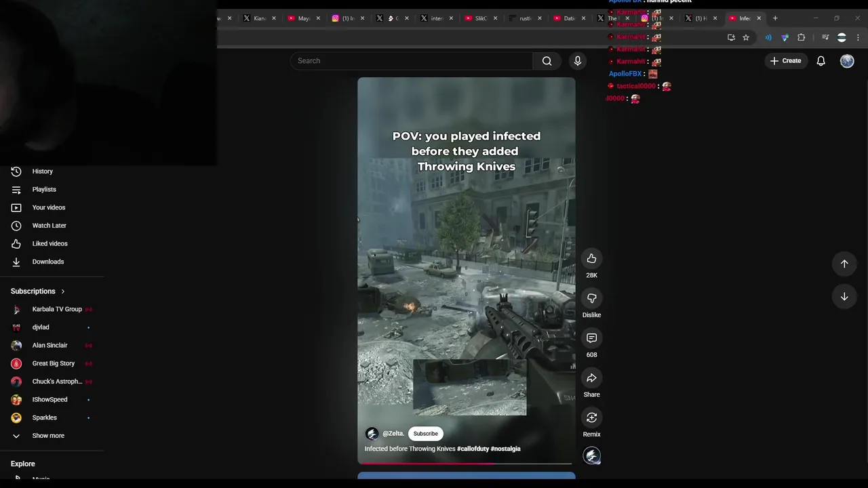Switch to the May YouTube tab
Image resolution: width=868 pixels, height=488 pixels.
(x=304, y=18)
